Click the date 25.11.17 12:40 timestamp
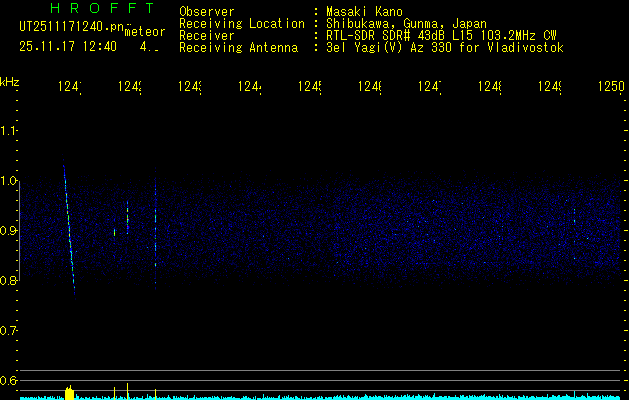 tap(69, 46)
